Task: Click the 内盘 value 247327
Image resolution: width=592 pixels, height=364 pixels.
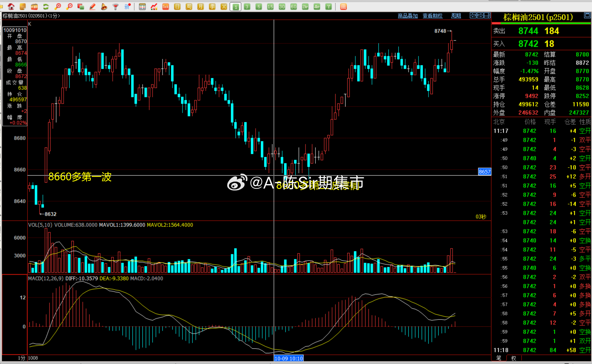Action: [579, 113]
